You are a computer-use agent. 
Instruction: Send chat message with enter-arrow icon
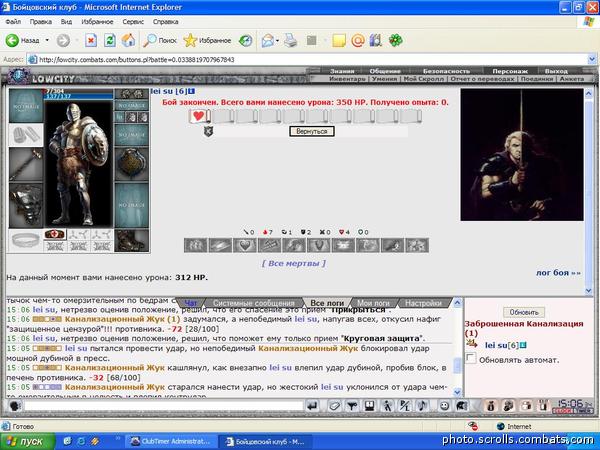313,406
